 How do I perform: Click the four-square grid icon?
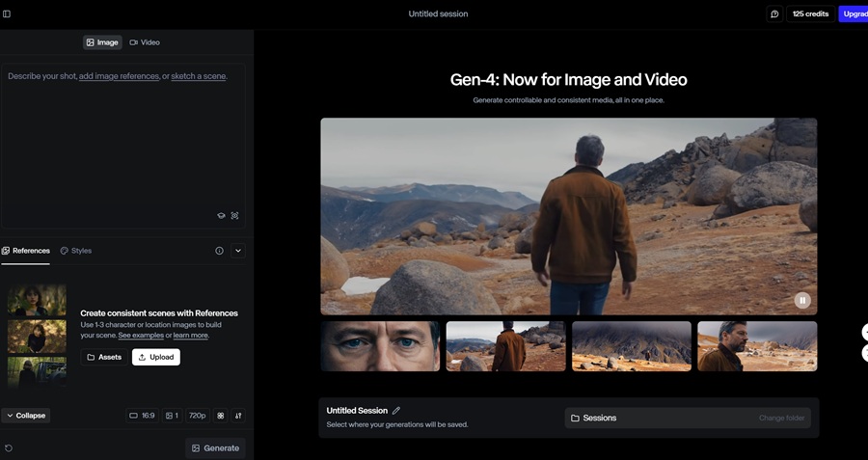coord(220,416)
